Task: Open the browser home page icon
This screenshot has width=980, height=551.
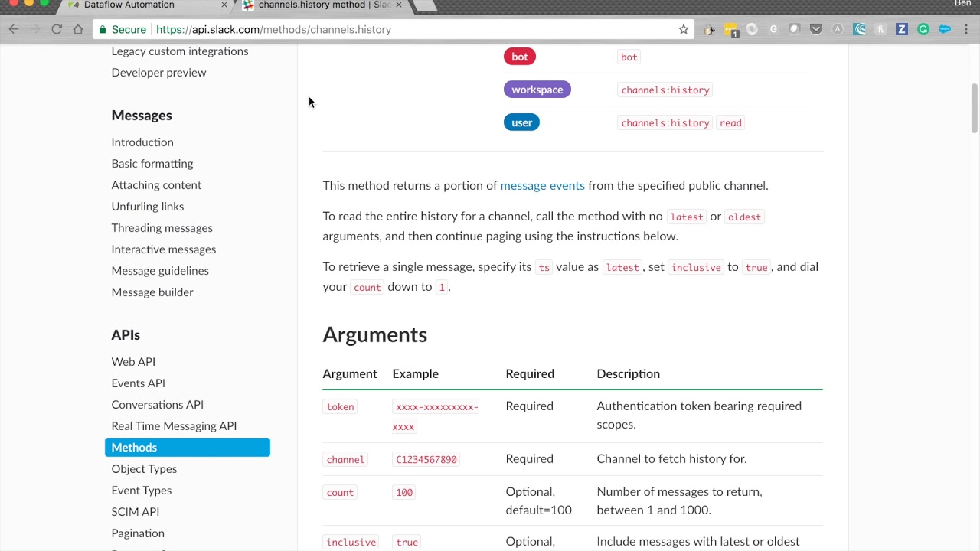Action: point(78,29)
